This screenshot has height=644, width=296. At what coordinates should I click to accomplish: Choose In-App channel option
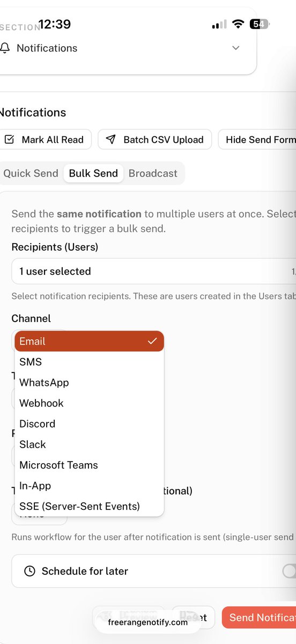point(89,486)
